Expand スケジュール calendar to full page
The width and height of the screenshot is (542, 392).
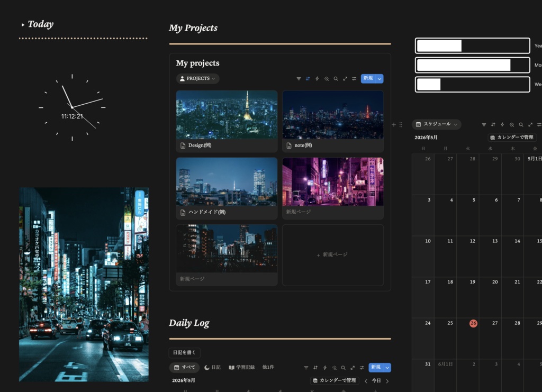pos(530,125)
